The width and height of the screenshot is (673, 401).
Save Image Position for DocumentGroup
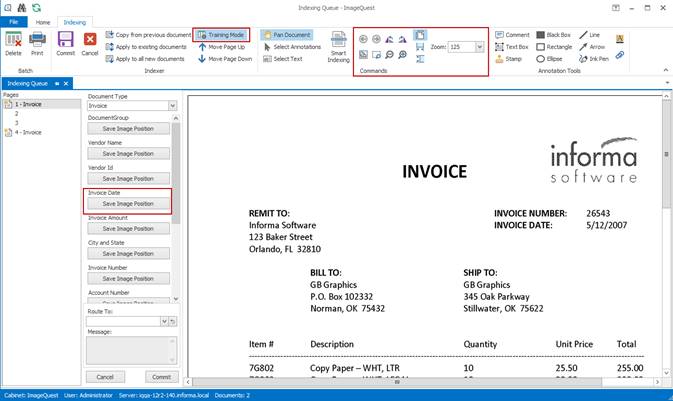click(128, 129)
